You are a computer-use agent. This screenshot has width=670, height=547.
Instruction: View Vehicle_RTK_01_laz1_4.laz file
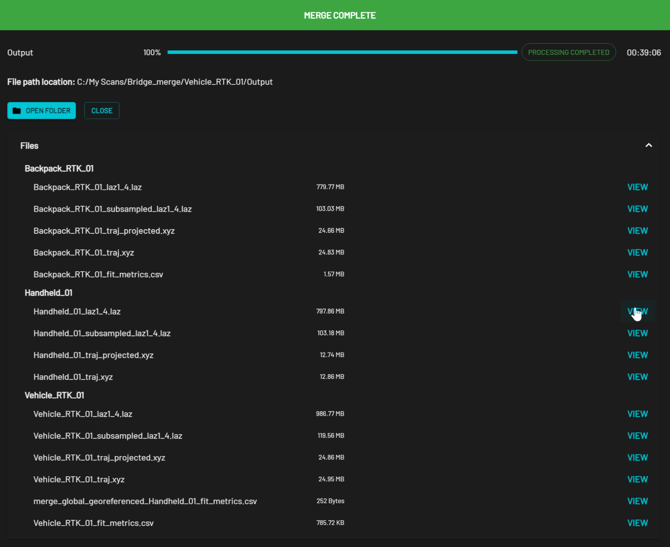pos(637,414)
